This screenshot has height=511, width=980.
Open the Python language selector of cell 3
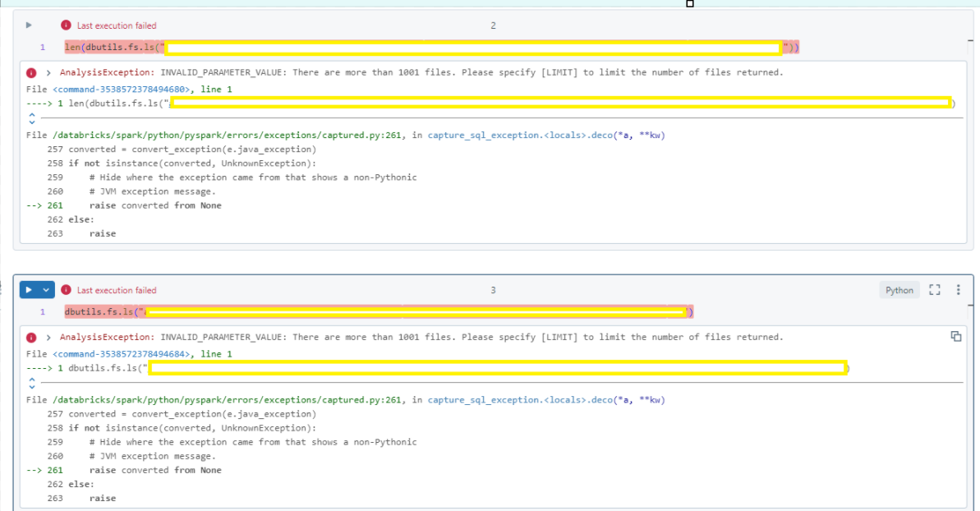coord(899,290)
